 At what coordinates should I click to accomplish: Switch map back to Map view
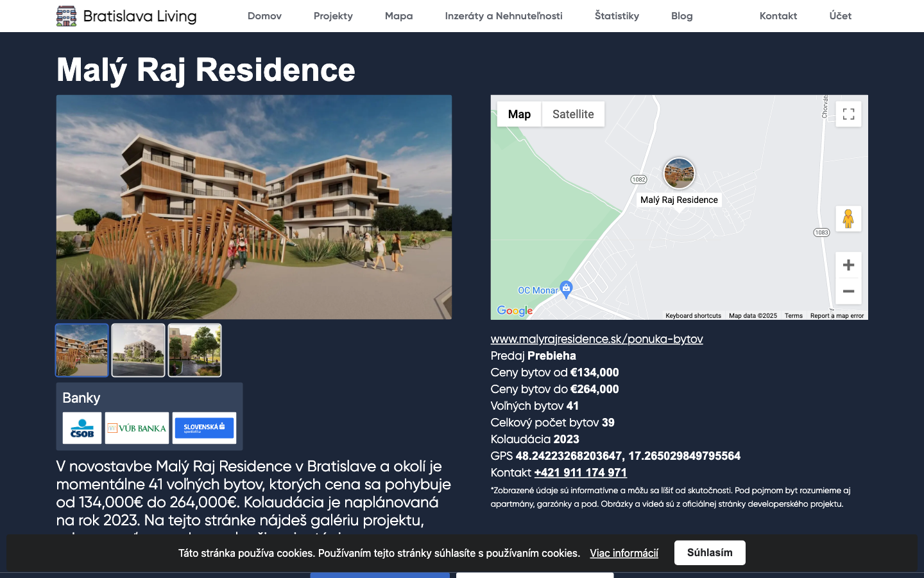519,114
